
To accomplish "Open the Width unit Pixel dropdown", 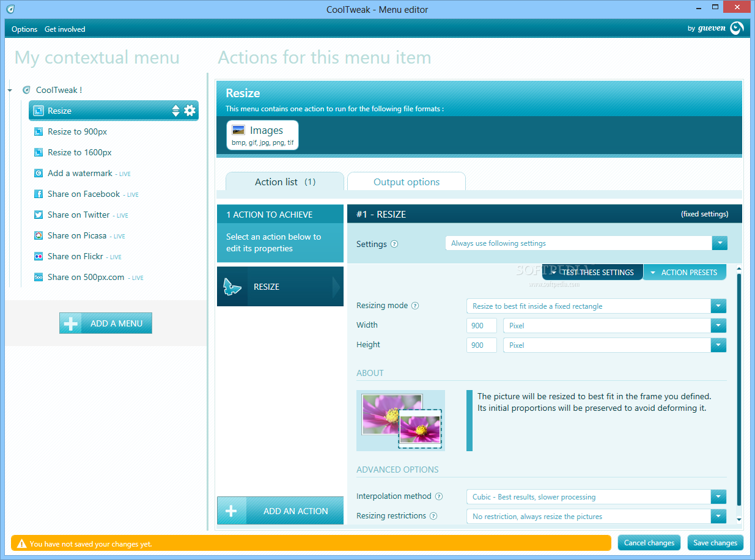I will tap(719, 326).
